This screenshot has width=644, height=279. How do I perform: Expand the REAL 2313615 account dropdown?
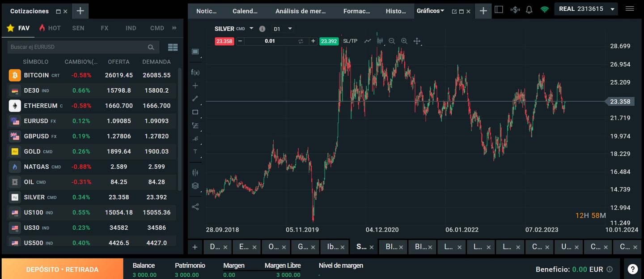[612, 9]
